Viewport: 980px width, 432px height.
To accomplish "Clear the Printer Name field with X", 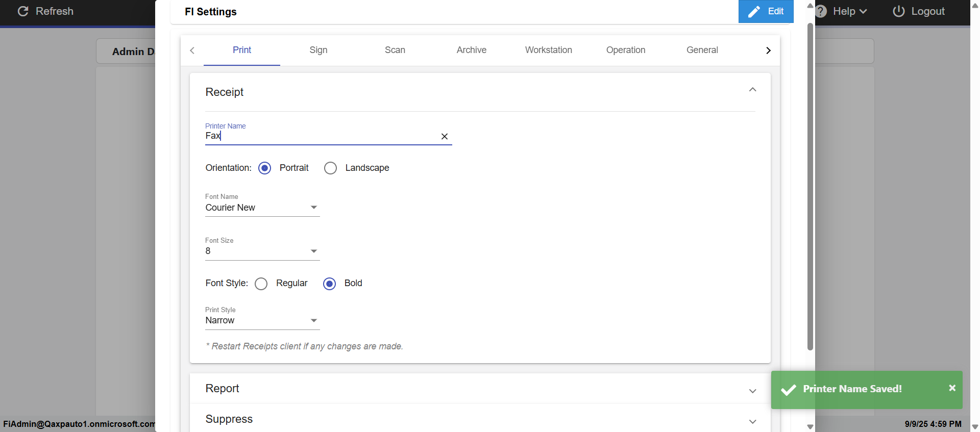I will 444,136.
